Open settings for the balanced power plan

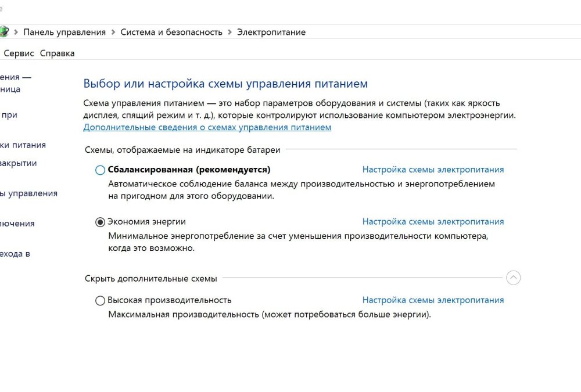click(x=434, y=169)
